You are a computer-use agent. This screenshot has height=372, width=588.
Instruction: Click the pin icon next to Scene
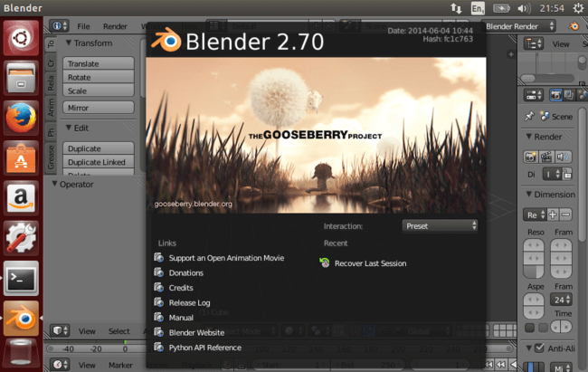[x=529, y=117]
